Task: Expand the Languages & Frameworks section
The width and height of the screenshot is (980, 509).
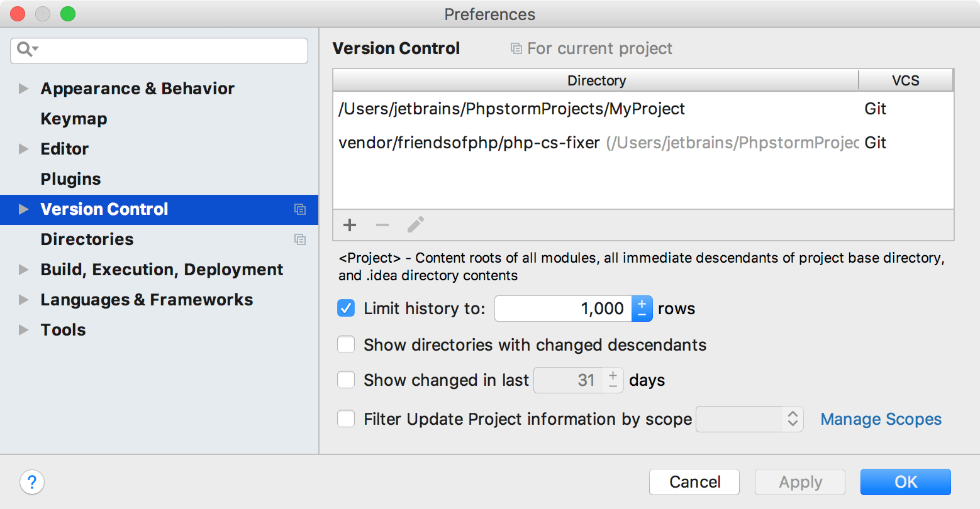Action: (x=23, y=300)
